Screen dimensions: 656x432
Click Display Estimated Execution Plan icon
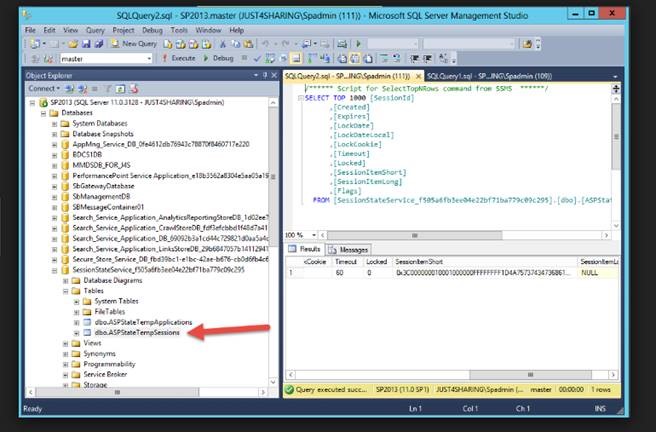pyautogui.click(x=270, y=59)
